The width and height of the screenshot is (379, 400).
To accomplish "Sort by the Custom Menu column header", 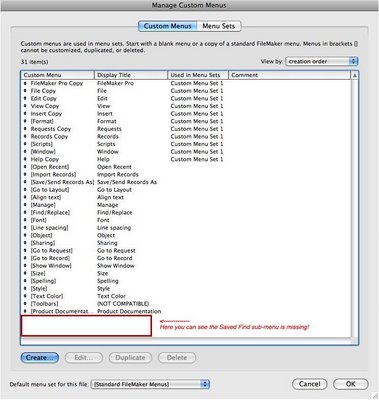I will [57, 75].
